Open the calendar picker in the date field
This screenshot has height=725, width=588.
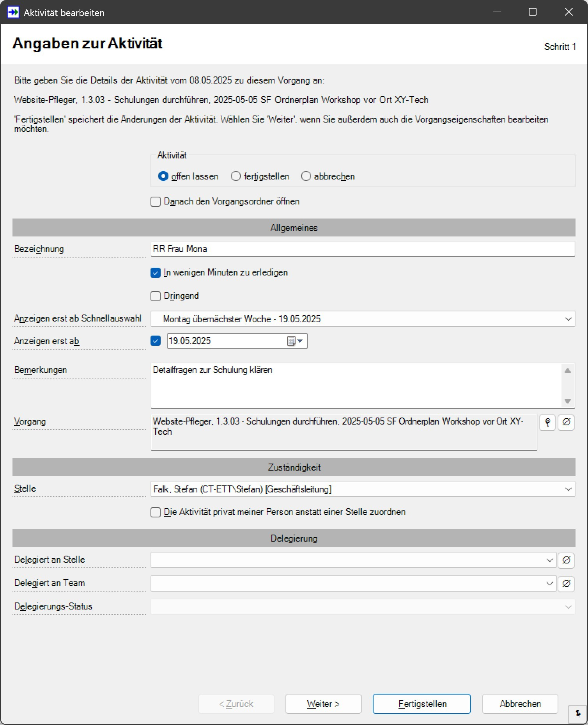[295, 341]
